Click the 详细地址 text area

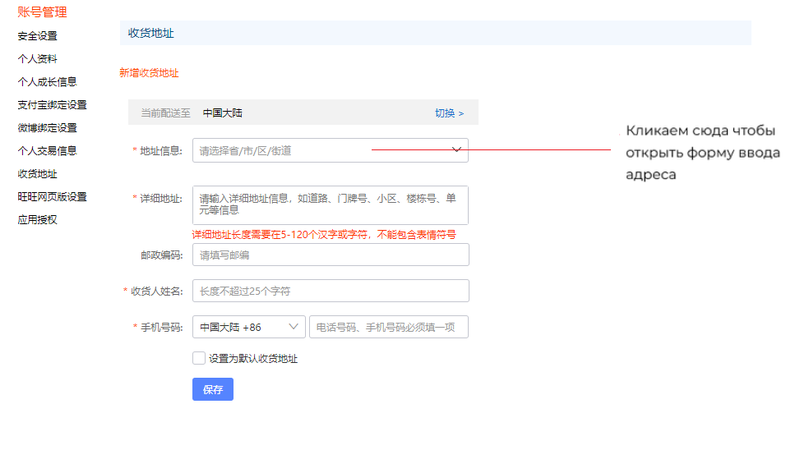[330, 205]
